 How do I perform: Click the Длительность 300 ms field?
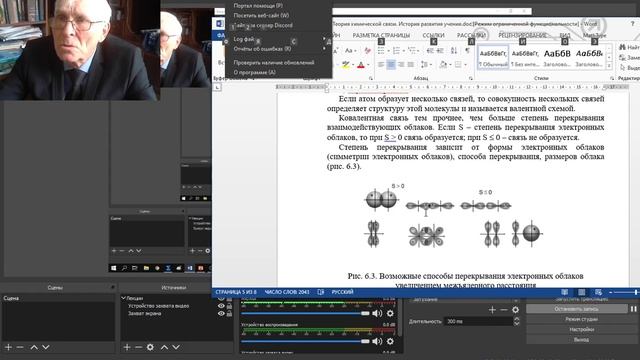(x=478, y=322)
